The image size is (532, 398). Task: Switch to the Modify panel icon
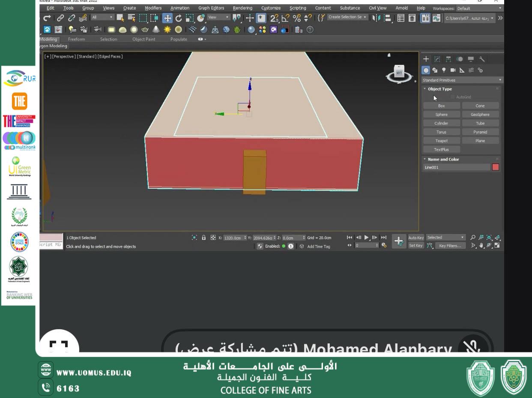[437, 59]
